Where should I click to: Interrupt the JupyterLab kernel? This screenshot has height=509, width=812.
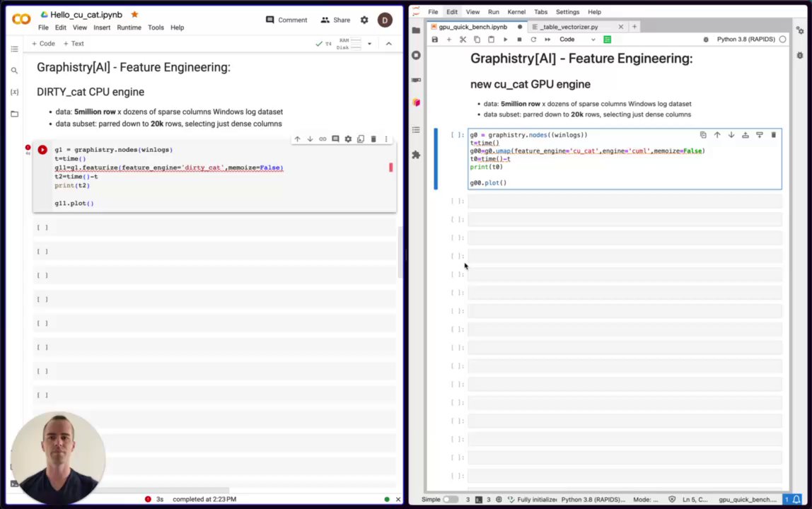(519, 40)
